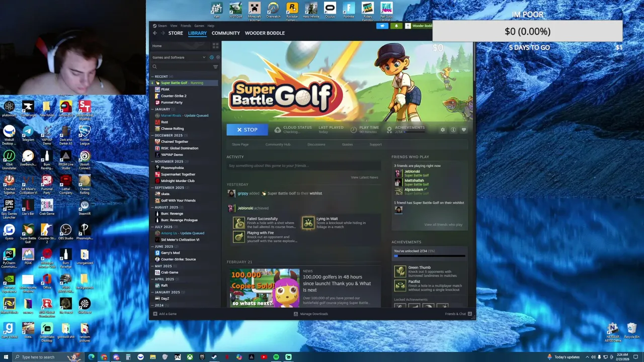Open the View menu

pos(174,26)
